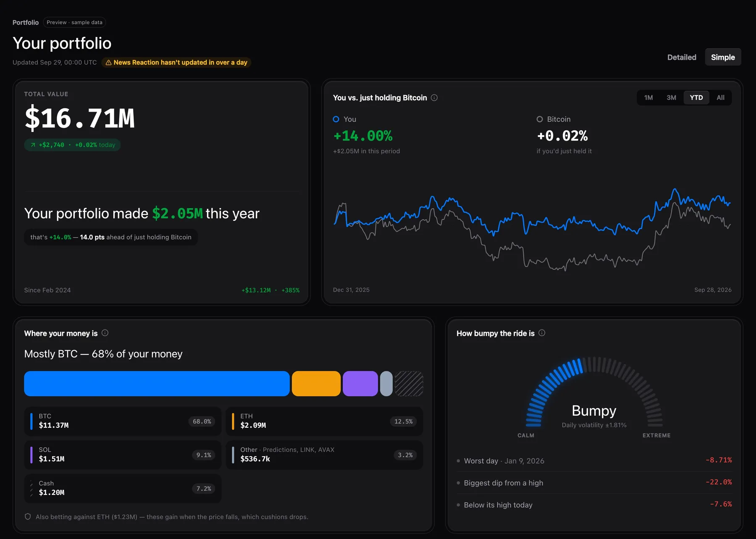Viewport: 756px width, 539px height.
Task: Click the '+$13.12M · +385%' since-inception gain
Action: tap(270, 290)
